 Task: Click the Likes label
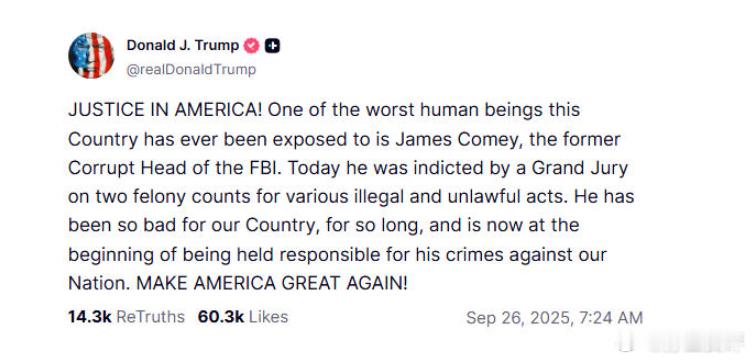(x=269, y=317)
